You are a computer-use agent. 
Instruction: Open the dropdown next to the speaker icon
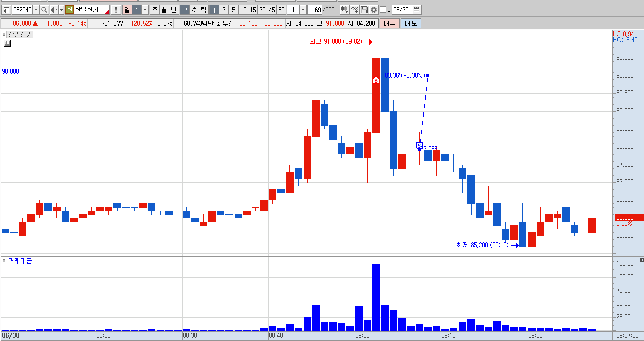coord(61,10)
